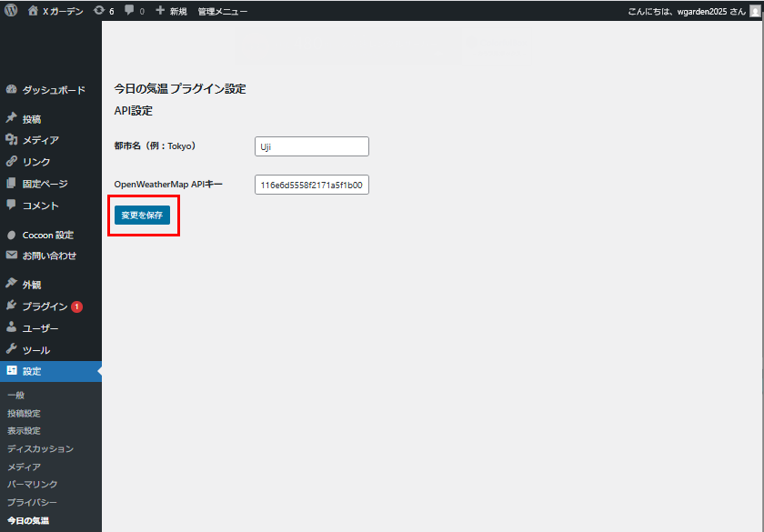Click the メディア media icon
The width and height of the screenshot is (764, 532).
tap(12, 140)
